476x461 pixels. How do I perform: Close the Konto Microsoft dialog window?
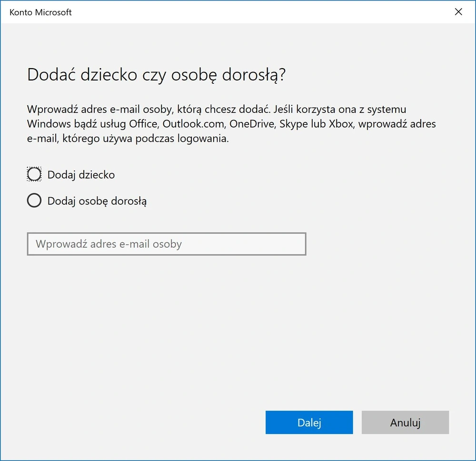[458, 12]
